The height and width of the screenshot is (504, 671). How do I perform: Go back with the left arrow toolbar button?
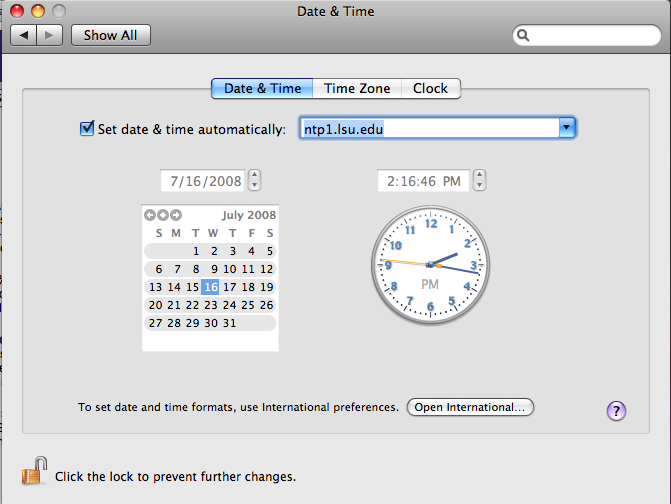24,35
